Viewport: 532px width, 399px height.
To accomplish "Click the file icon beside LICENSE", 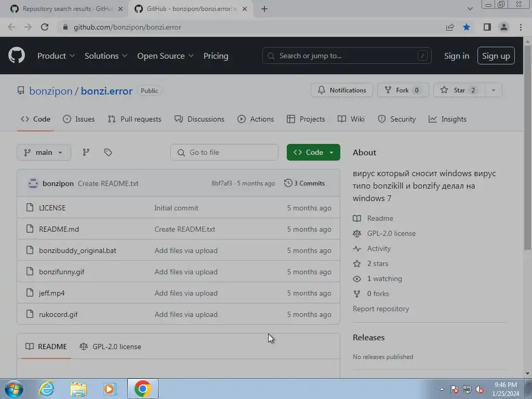I will (x=30, y=207).
